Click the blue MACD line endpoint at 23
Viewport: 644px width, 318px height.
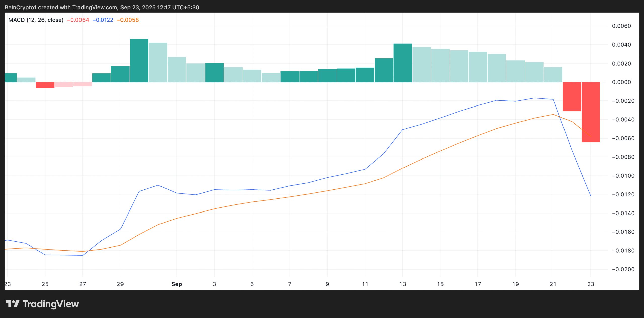coord(591,196)
